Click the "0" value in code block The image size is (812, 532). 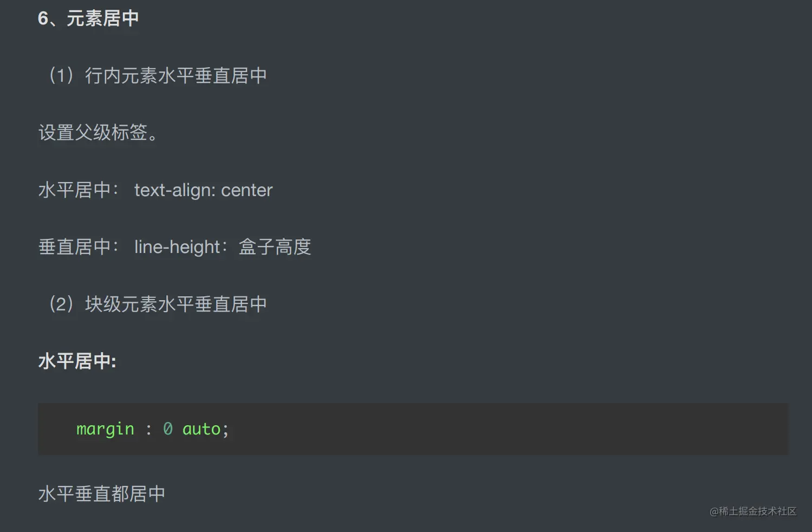pos(167,429)
